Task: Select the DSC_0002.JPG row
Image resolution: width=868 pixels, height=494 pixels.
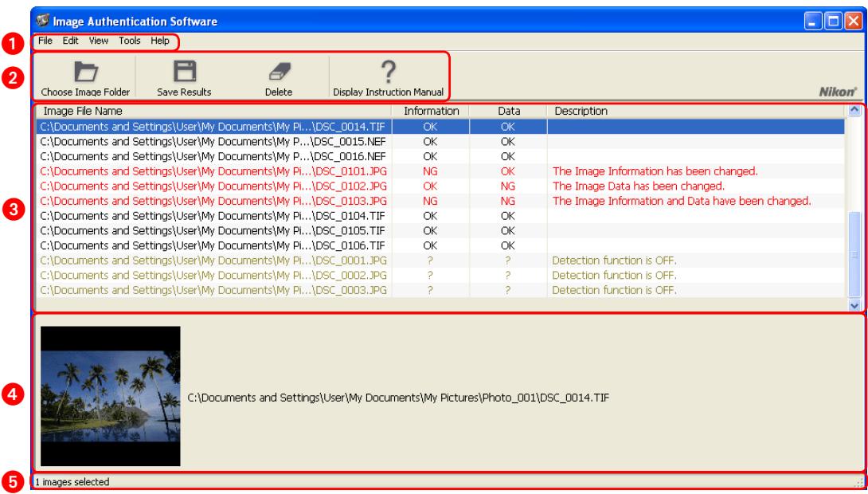Action: coord(440,275)
